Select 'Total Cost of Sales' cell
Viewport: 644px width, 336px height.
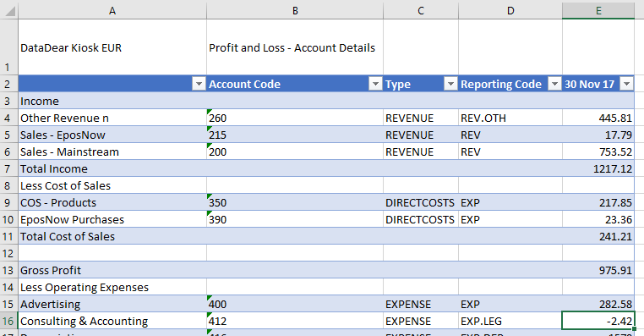coord(112,236)
